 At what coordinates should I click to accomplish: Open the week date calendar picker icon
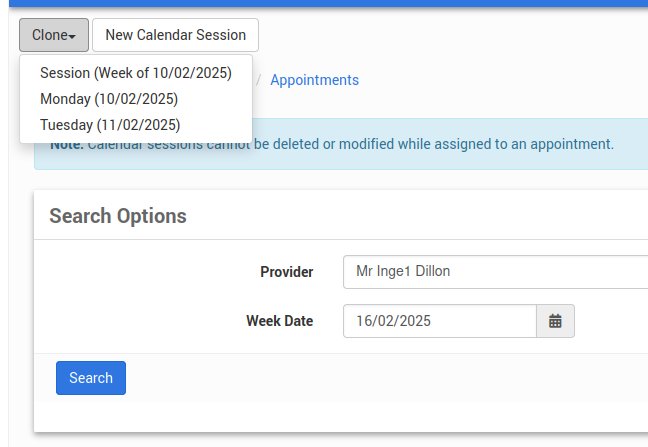pos(555,321)
